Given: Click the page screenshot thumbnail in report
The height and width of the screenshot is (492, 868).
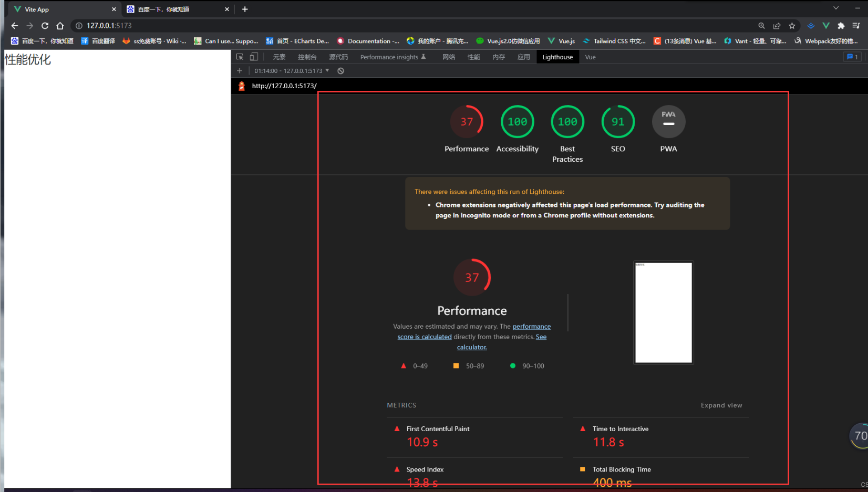Looking at the screenshot, I should [x=663, y=312].
